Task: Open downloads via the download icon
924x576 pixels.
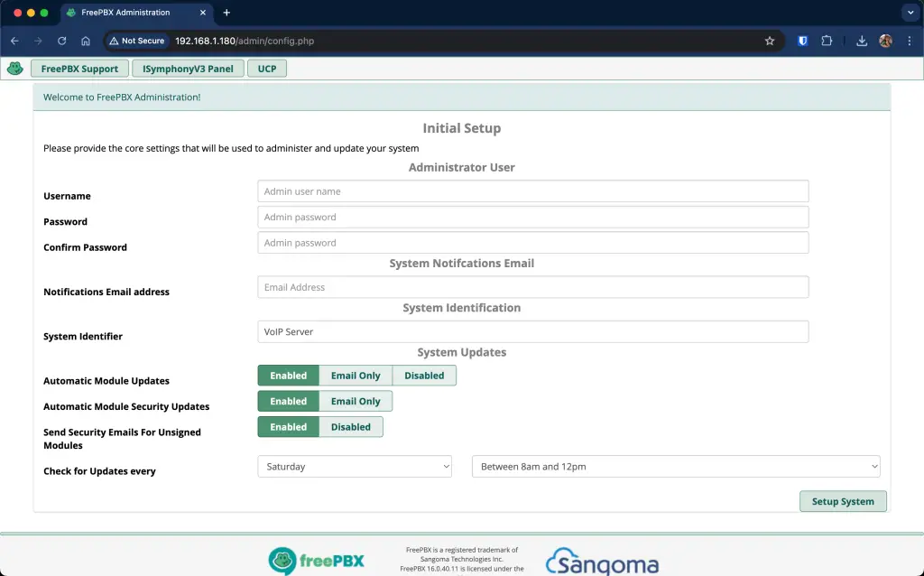Action: 859,41
